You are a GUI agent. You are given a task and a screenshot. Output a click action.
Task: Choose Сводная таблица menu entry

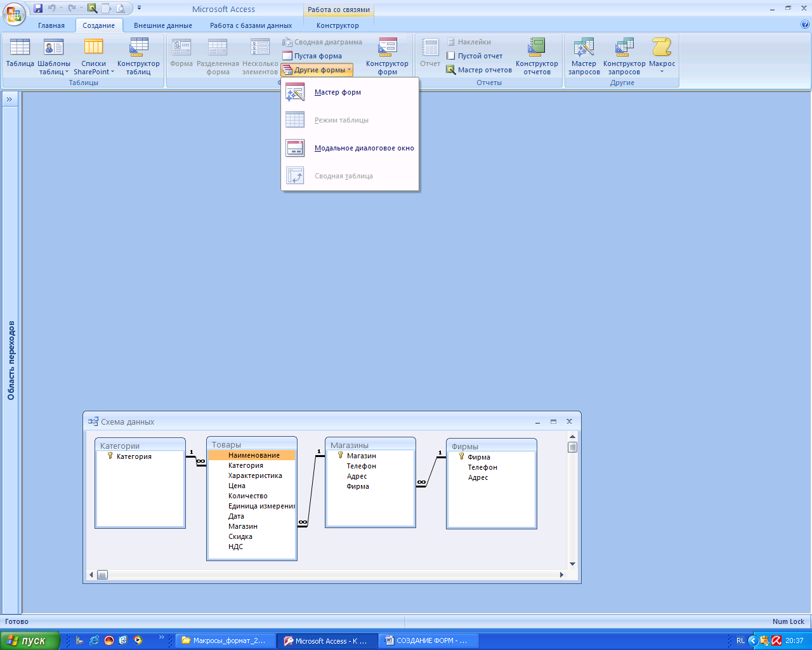click(350, 176)
